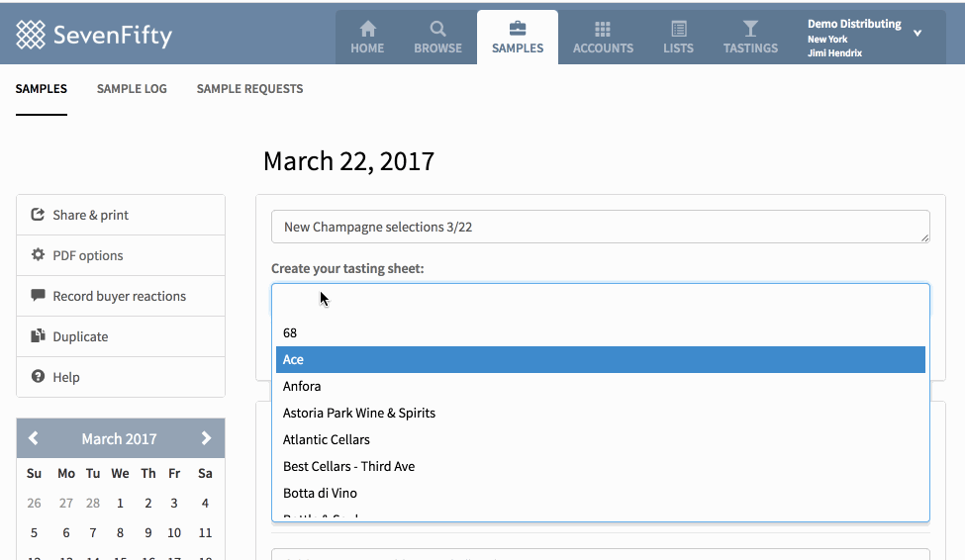
Task: Click the Help question mark icon
Action: point(38,376)
